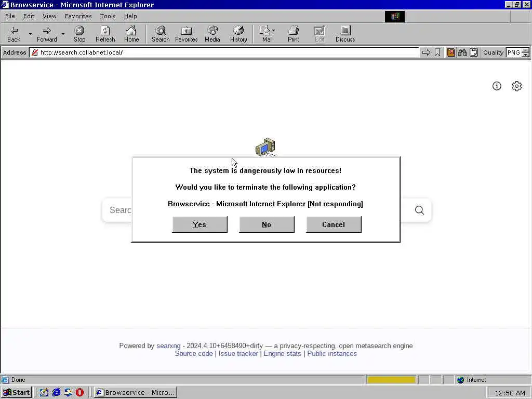The height and width of the screenshot is (399, 532).
Task: Open the Help menu
Action: (x=130, y=16)
